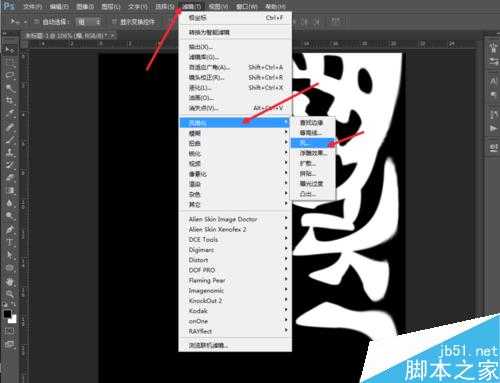Viewport: 500px width, 383px height.
Task: Open the Edit (编辑) menu
Action: [59, 6]
